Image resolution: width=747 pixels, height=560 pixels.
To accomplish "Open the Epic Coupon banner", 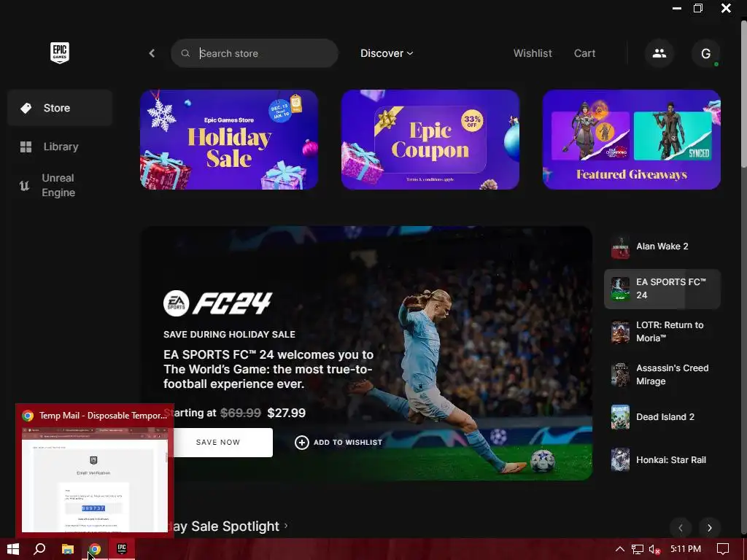I will coord(430,139).
